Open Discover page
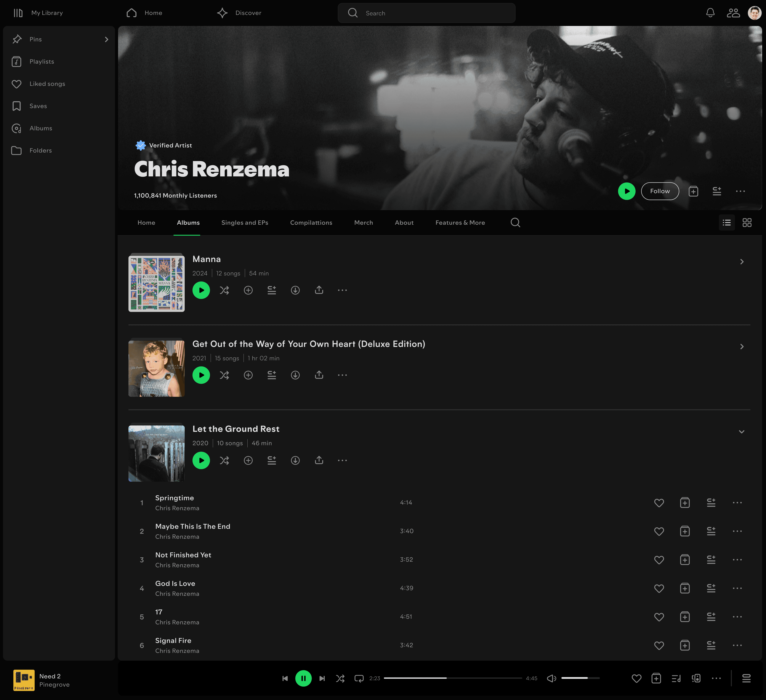The image size is (766, 700). (239, 13)
